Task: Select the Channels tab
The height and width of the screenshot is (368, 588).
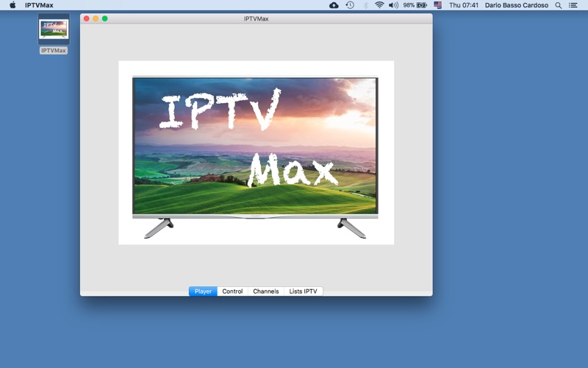Action: pyautogui.click(x=266, y=291)
